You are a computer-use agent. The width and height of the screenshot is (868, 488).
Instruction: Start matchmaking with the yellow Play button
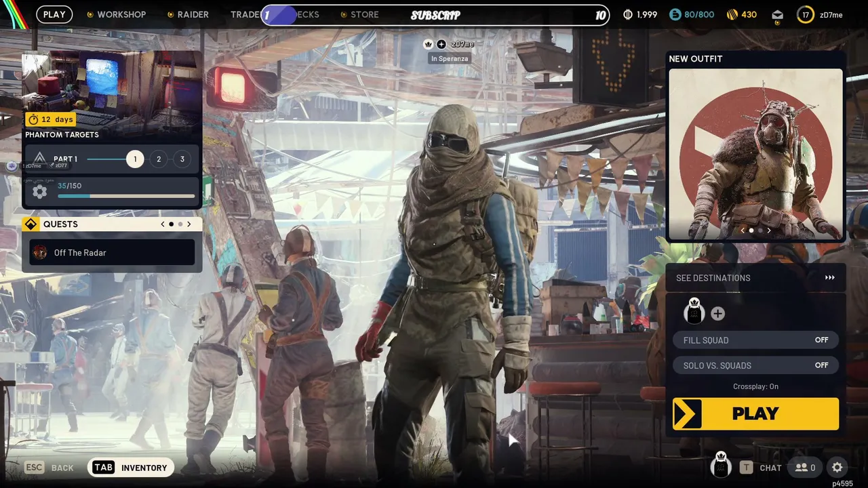[755, 413]
